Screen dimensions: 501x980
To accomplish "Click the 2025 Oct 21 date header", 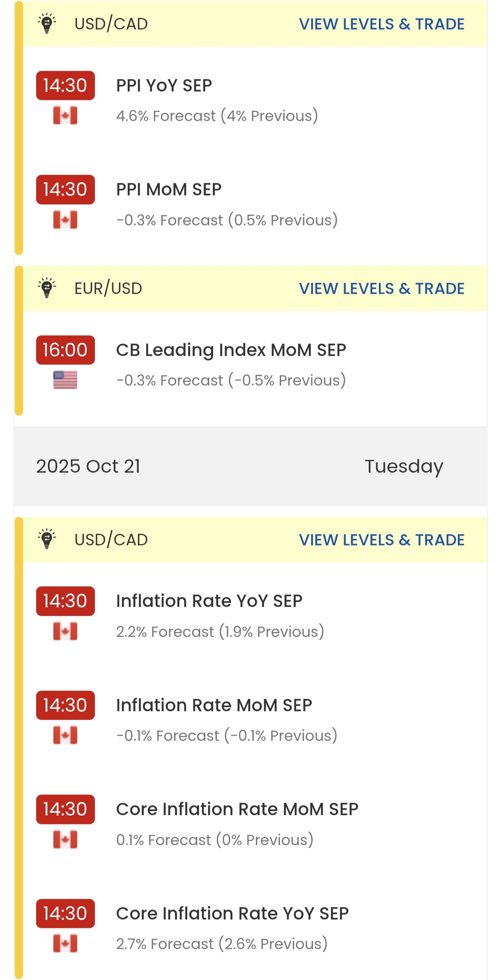I will [88, 466].
